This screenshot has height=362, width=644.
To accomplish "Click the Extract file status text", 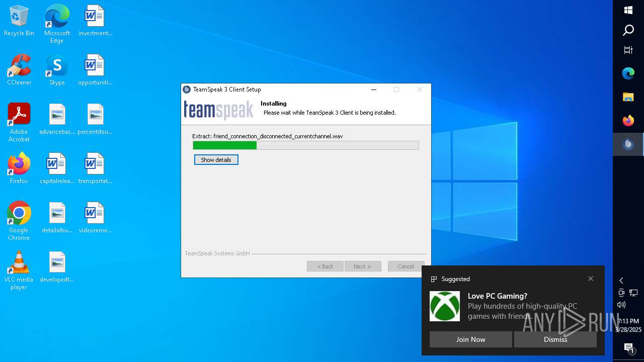I will click(268, 136).
